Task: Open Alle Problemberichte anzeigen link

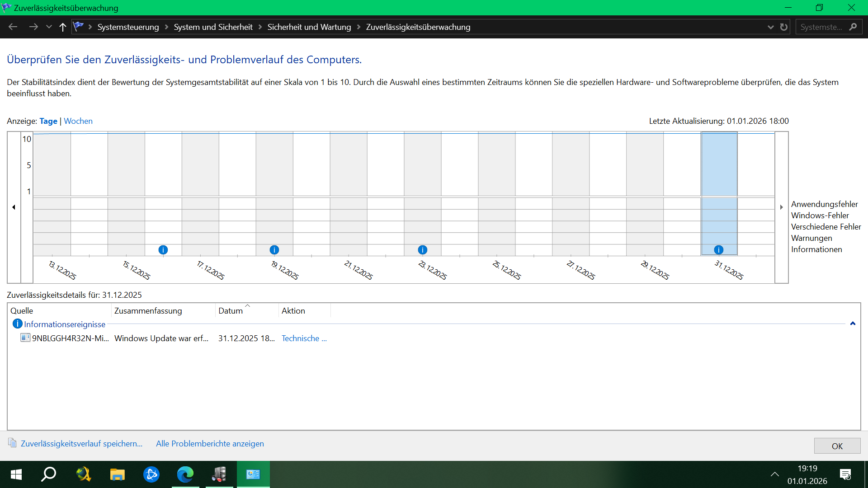Action: [210, 444]
